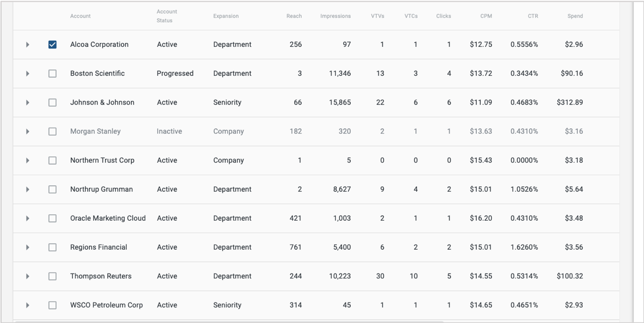Screen dimensions: 644x323
Task: Click the Inactive status for Morgan Stanley
Action: (169, 131)
